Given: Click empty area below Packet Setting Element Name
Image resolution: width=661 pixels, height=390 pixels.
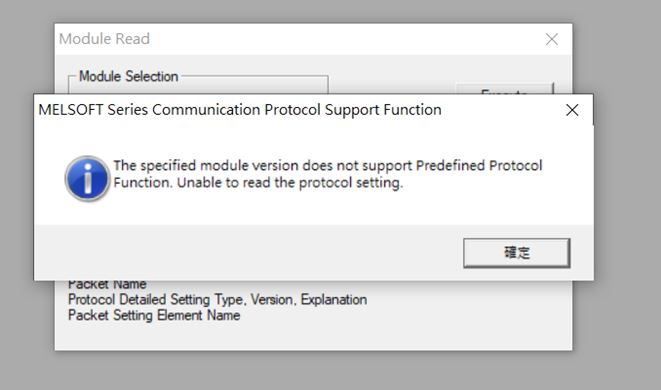Looking at the screenshot, I should [x=313, y=336].
